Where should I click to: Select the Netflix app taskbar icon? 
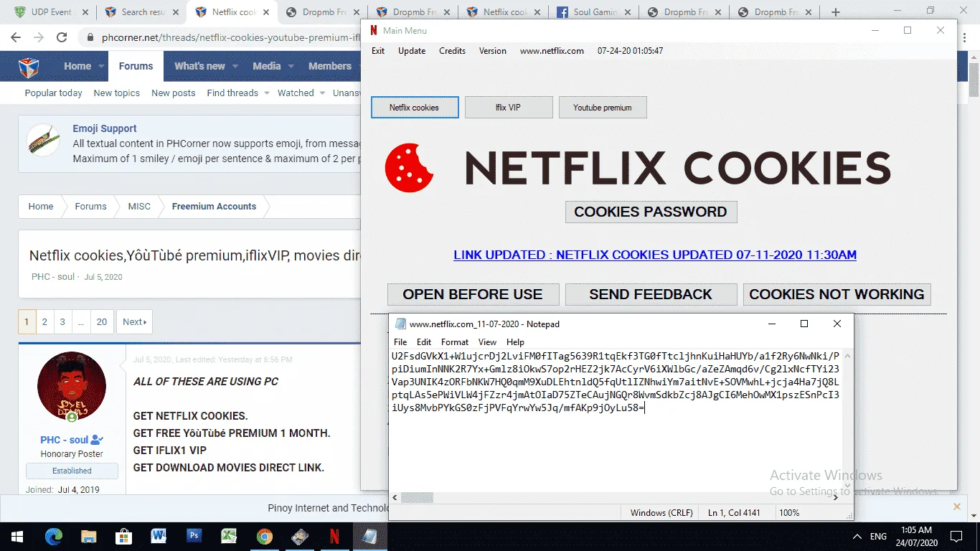pos(334,536)
